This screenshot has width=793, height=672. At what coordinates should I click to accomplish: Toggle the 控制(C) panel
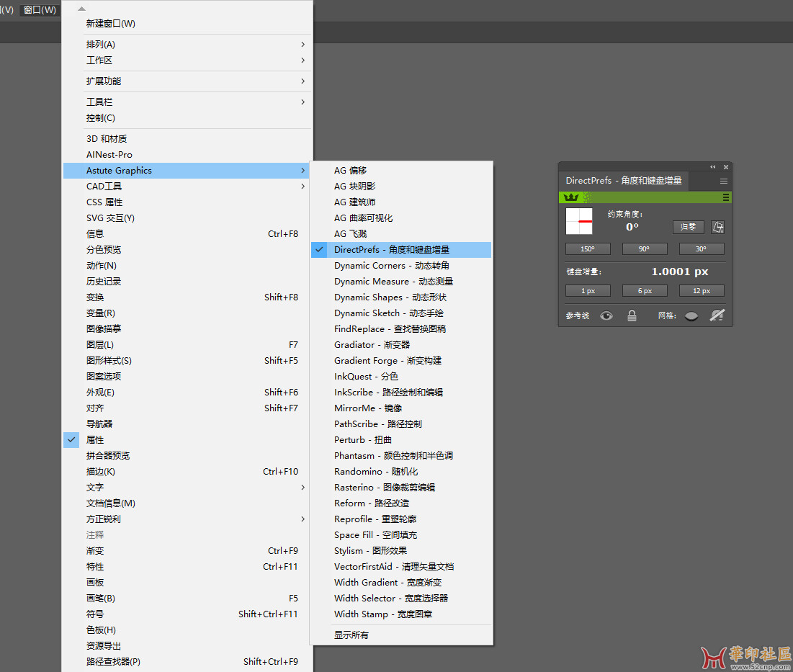(x=187, y=118)
